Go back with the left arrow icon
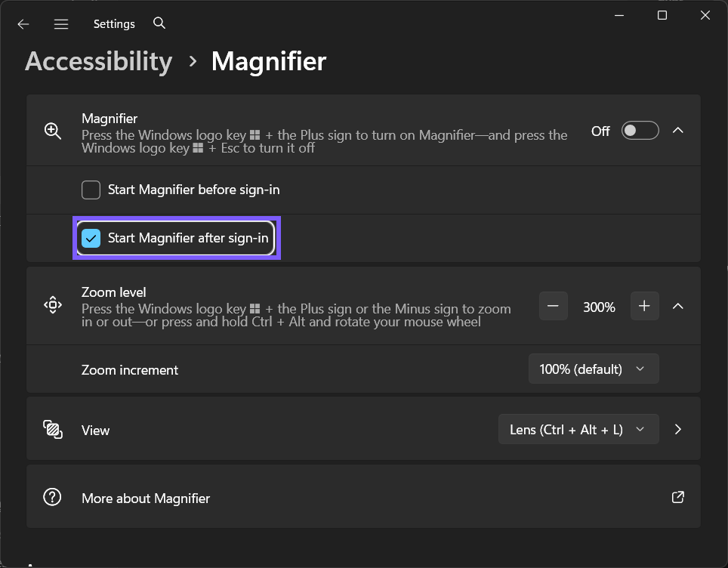The width and height of the screenshot is (728, 568). 23,24
